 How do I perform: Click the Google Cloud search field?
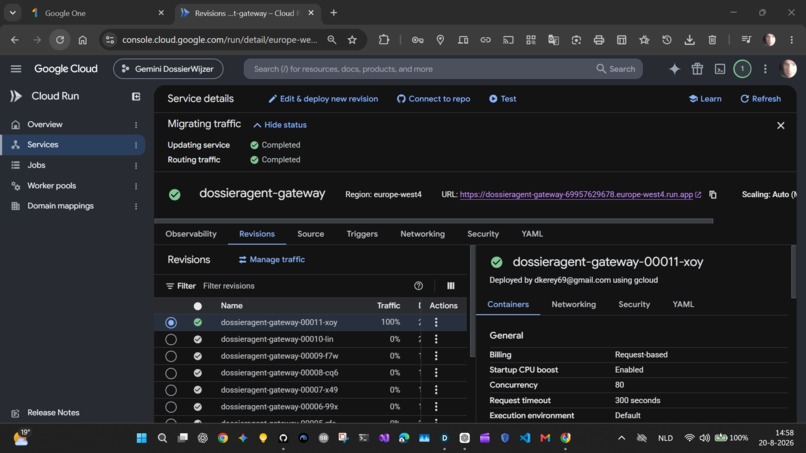(419, 69)
